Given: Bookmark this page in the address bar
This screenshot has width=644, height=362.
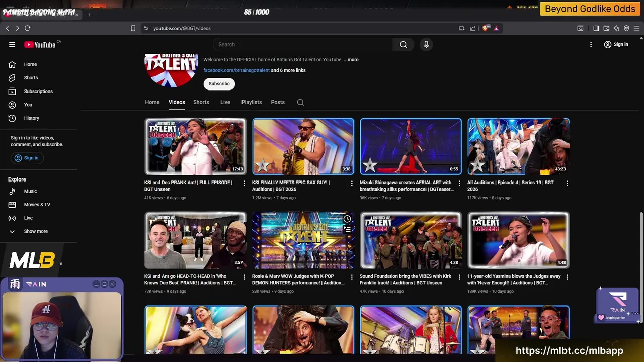Looking at the screenshot, I should point(133,28).
